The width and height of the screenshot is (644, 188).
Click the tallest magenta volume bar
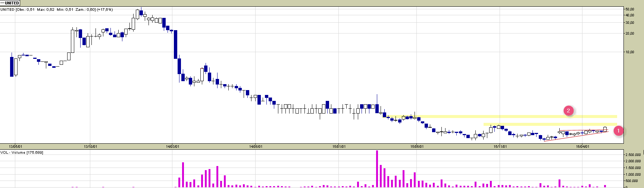377,168
